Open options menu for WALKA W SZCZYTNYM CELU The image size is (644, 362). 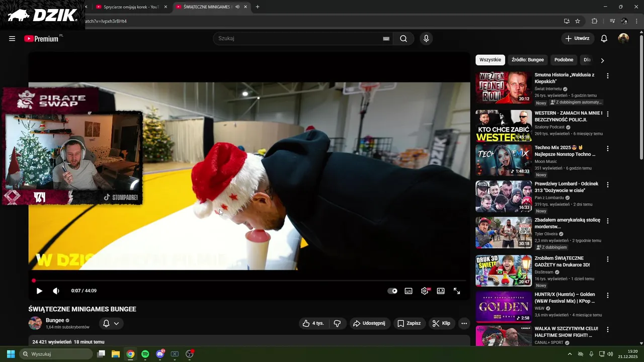607,330
